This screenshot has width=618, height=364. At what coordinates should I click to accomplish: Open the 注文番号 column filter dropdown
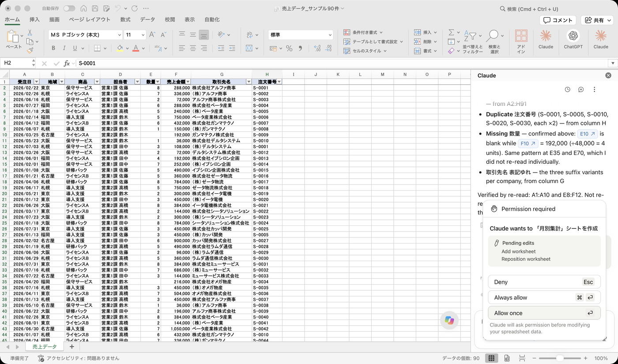pos(279,82)
